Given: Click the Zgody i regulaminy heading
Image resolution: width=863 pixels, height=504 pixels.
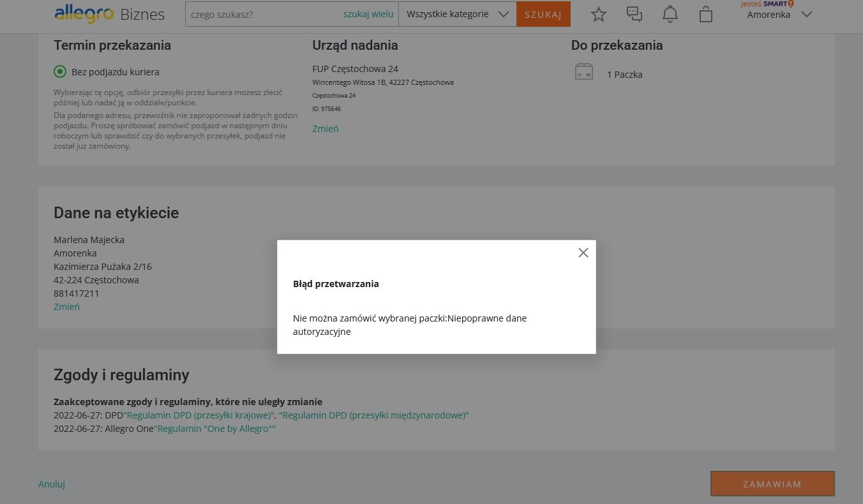Looking at the screenshot, I should click(121, 375).
